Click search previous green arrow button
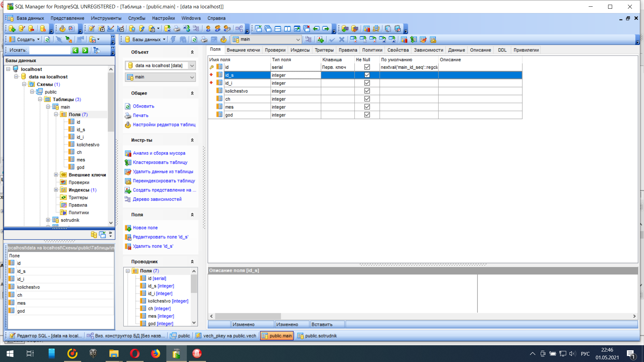 click(x=75, y=50)
